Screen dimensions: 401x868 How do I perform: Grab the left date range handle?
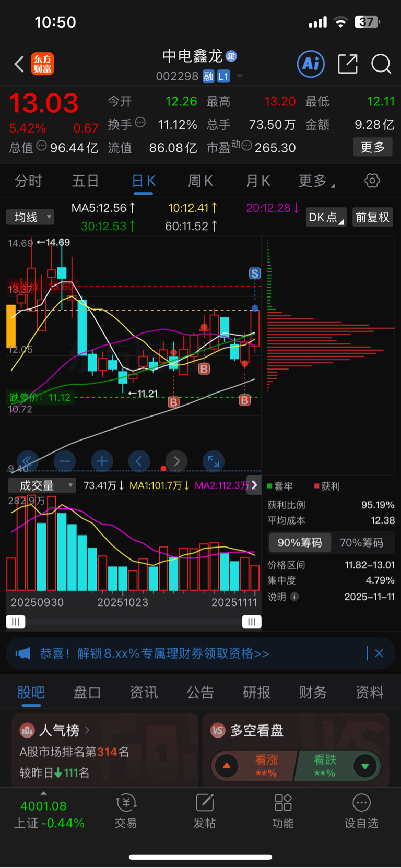(16, 622)
